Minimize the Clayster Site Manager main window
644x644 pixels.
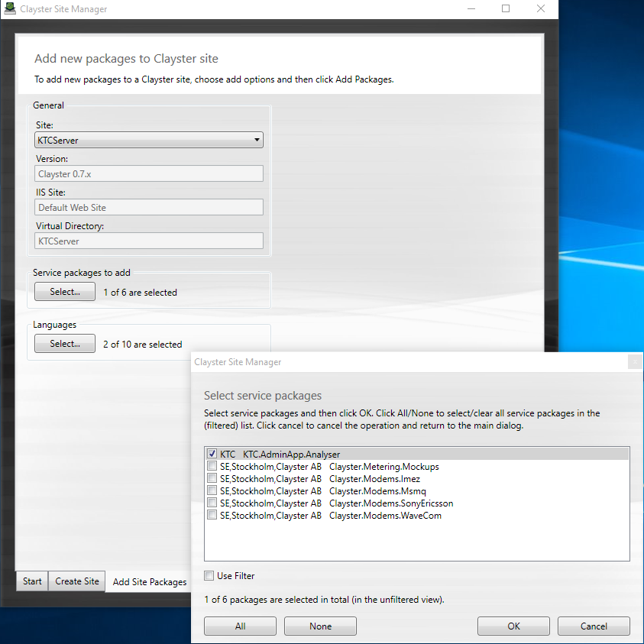click(x=471, y=8)
